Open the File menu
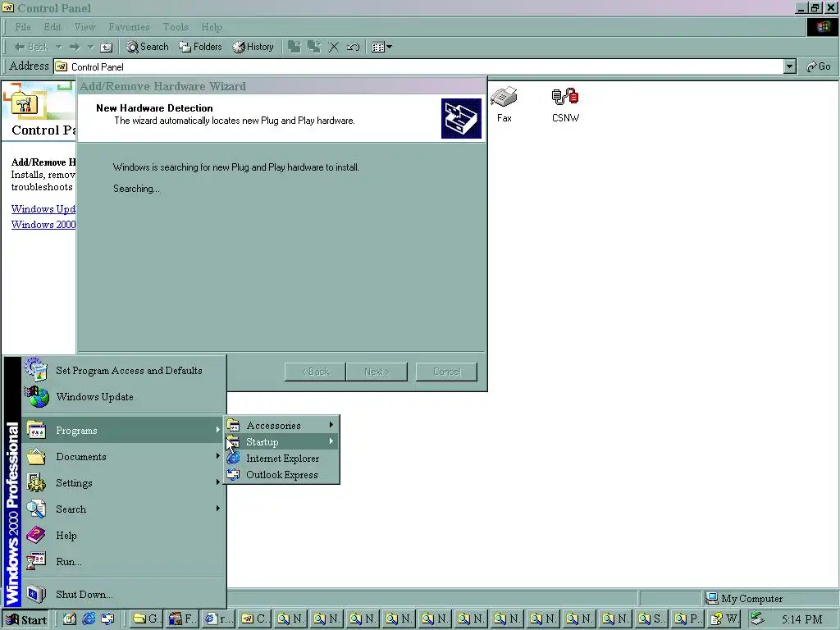 point(23,27)
